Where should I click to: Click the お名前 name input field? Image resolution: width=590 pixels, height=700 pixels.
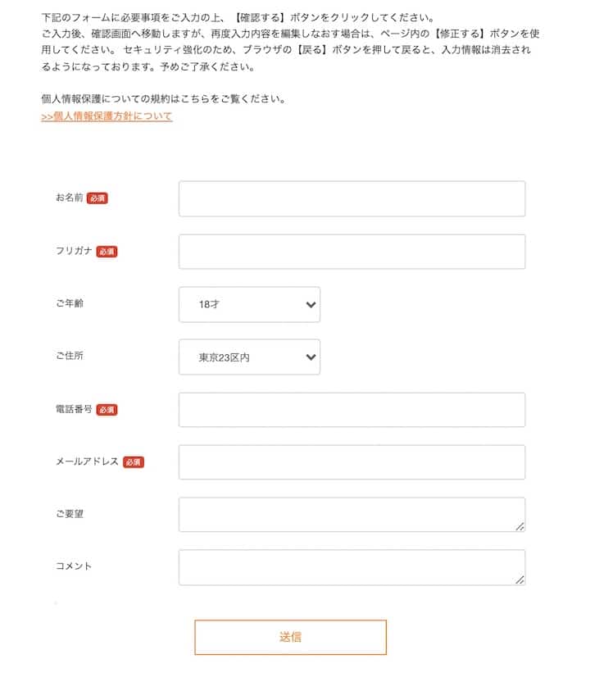352,199
